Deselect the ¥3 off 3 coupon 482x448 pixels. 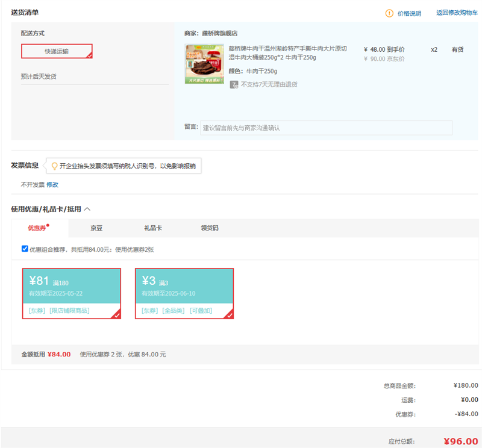184,293
